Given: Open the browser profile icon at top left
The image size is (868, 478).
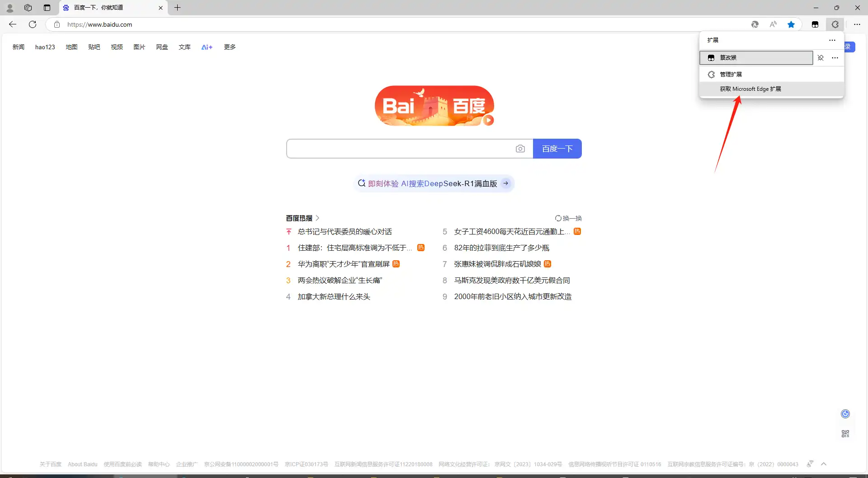Looking at the screenshot, I should (x=9, y=8).
